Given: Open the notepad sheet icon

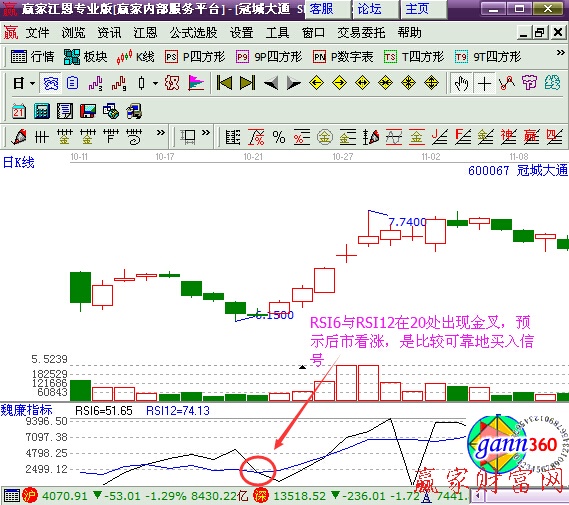Looking at the screenshot, I should click(x=65, y=111).
